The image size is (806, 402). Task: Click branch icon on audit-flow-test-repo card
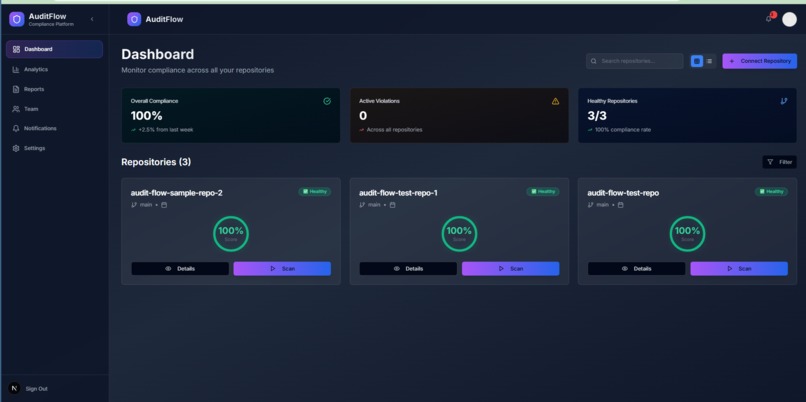591,205
